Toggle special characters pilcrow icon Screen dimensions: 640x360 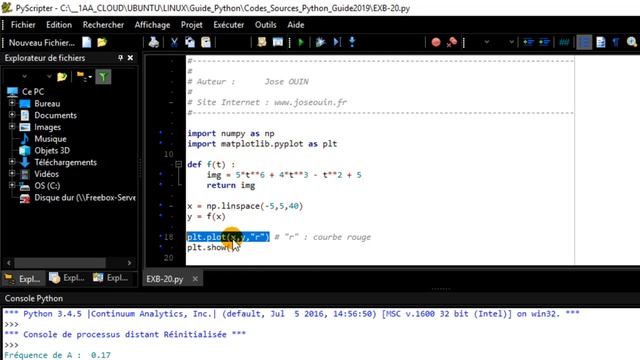click(x=616, y=42)
